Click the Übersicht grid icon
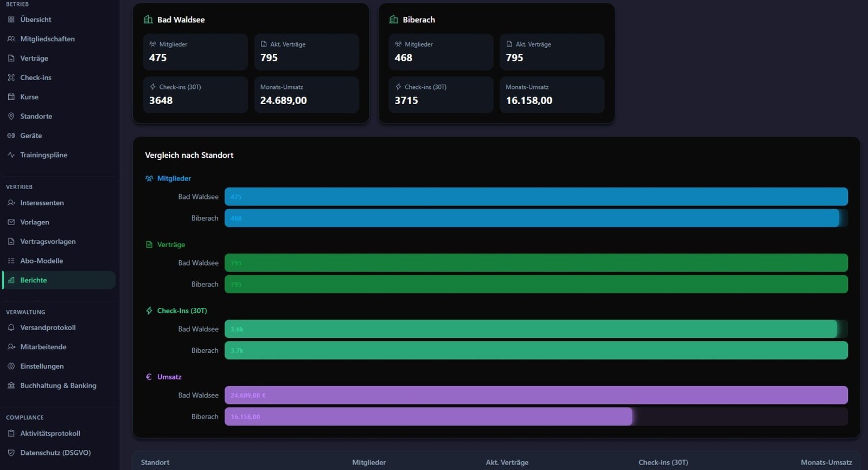The image size is (868, 470). (x=11, y=20)
